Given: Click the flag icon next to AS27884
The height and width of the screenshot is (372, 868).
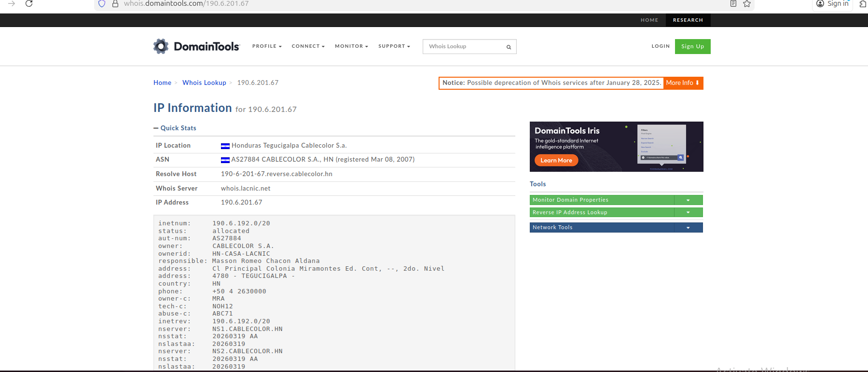Looking at the screenshot, I should [225, 160].
